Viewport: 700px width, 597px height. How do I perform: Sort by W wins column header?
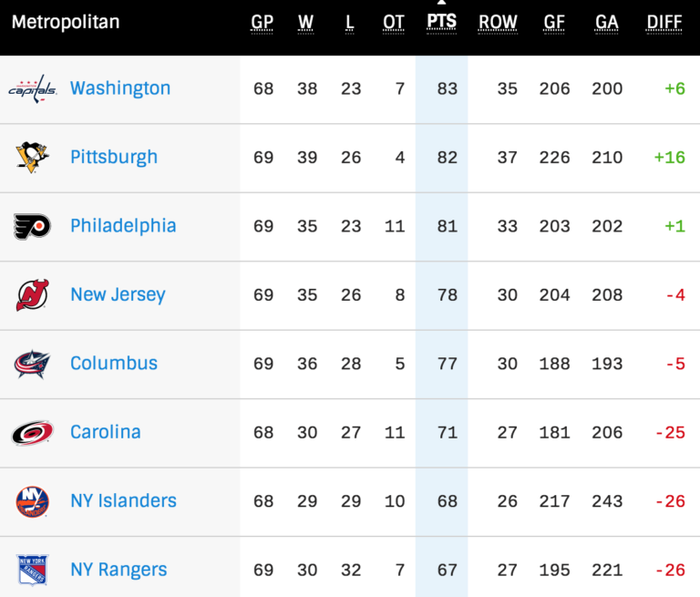(x=305, y=22)
